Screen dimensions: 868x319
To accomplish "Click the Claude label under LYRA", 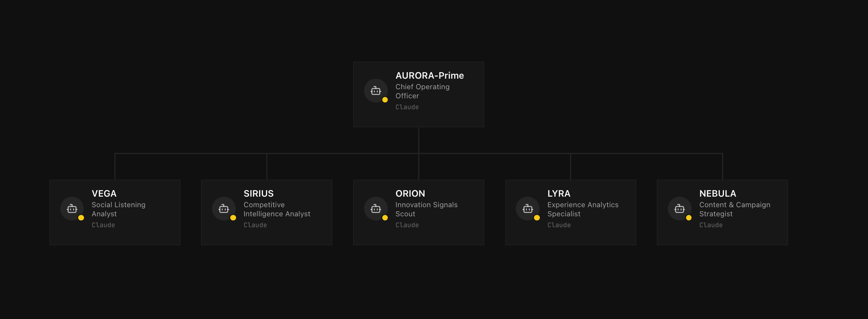I will (x=559, y=225).
